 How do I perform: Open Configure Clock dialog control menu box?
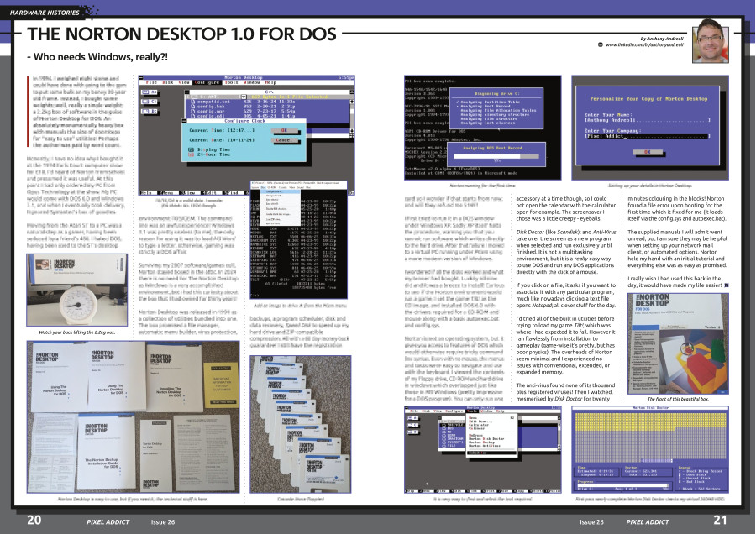[184, 121]
